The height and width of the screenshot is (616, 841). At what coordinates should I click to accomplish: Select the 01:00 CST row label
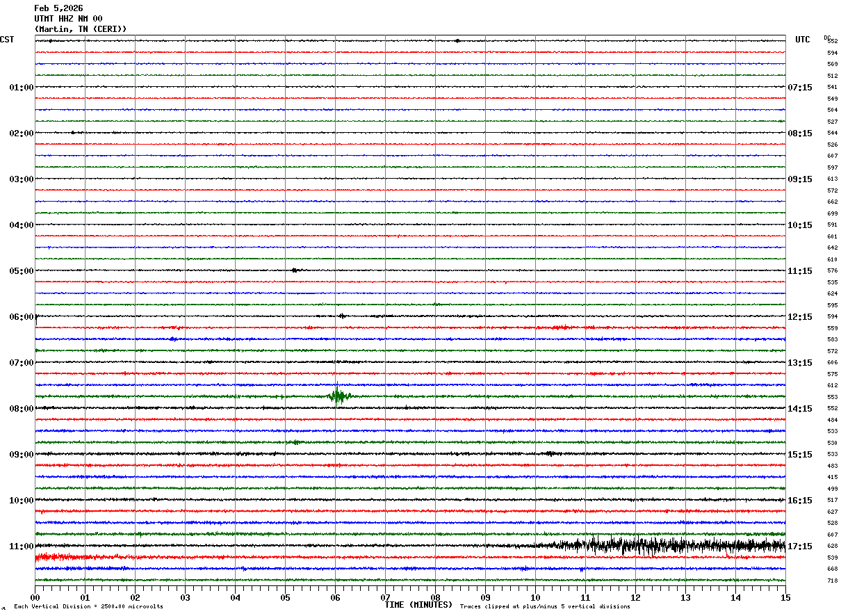pyautogui.click(x=22, y=88)
